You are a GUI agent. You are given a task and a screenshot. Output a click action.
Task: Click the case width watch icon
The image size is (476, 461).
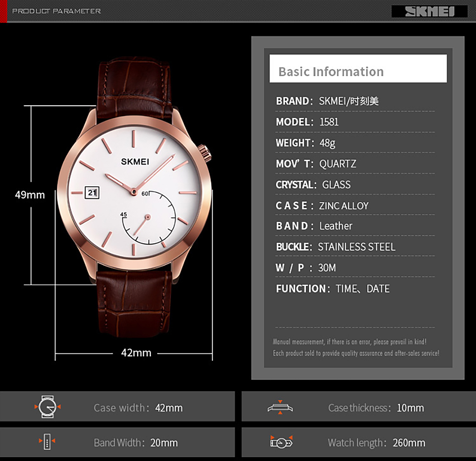coord(48,407)
